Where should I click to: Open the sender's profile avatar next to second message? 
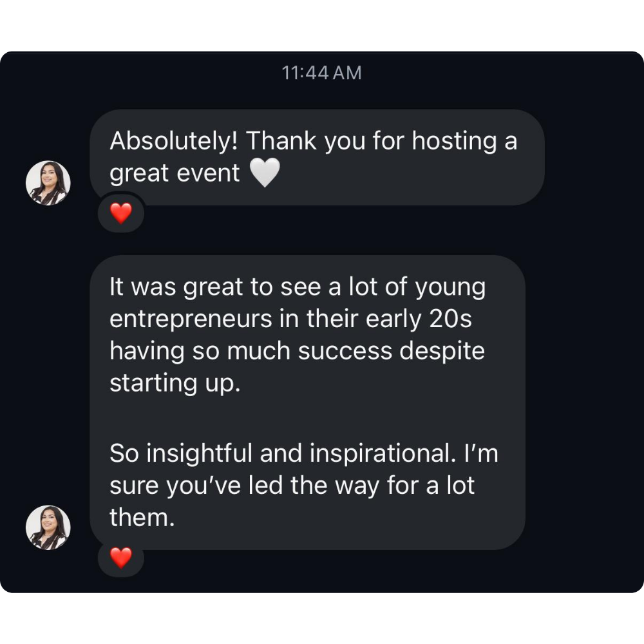coord(48,527)
